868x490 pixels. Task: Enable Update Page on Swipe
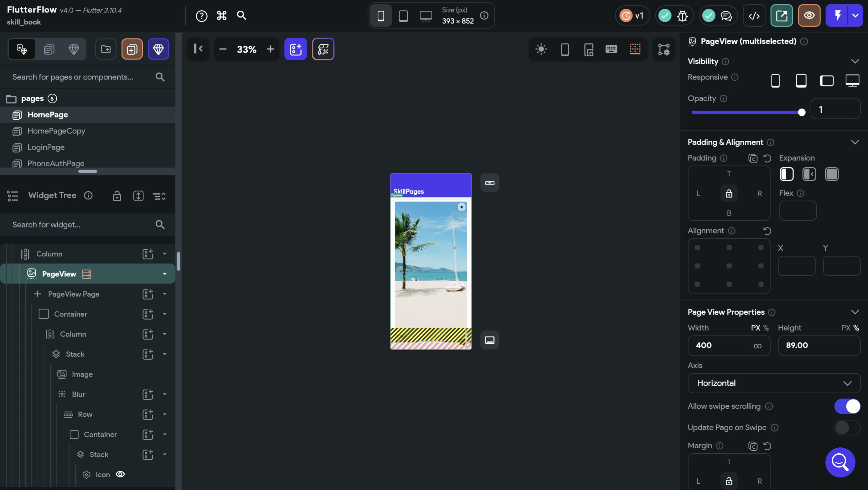pyautogui.click(x=847, y=427)
